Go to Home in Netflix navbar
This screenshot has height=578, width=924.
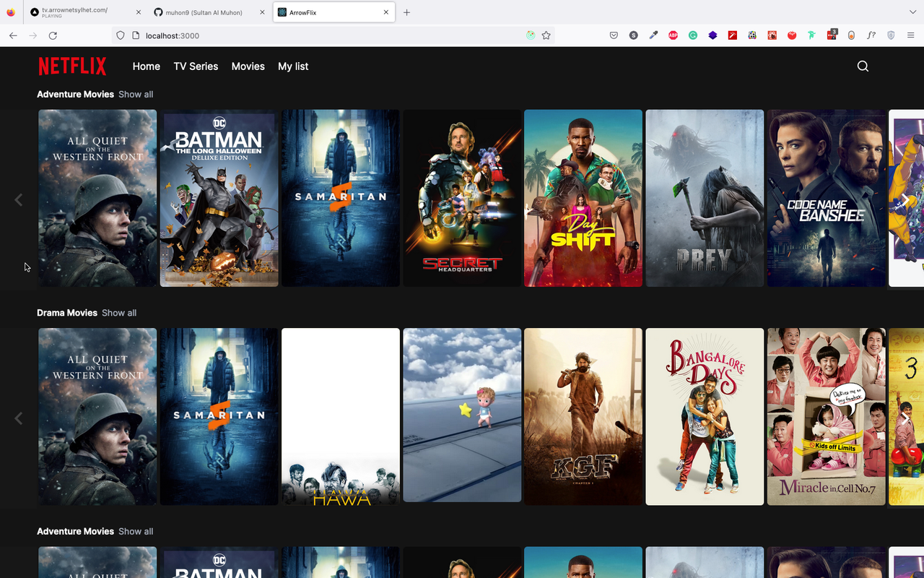pyautogui.click(x=147, y=66)
